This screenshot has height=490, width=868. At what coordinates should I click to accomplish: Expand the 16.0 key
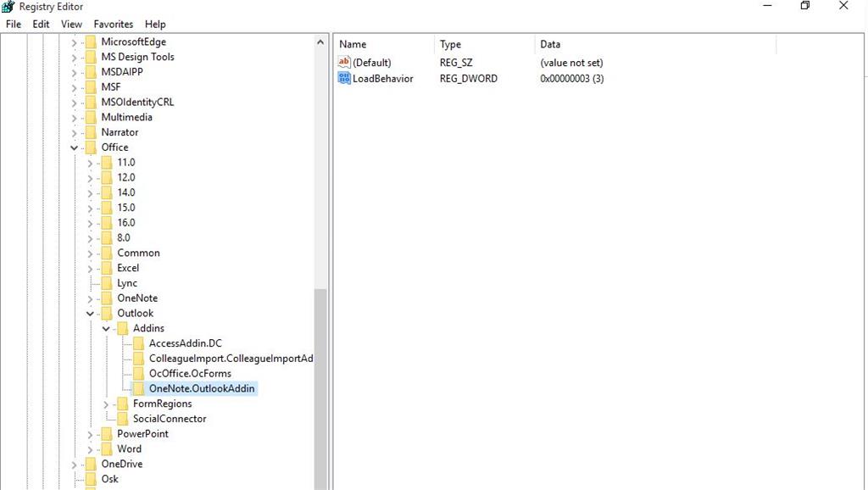click(90, 223)
